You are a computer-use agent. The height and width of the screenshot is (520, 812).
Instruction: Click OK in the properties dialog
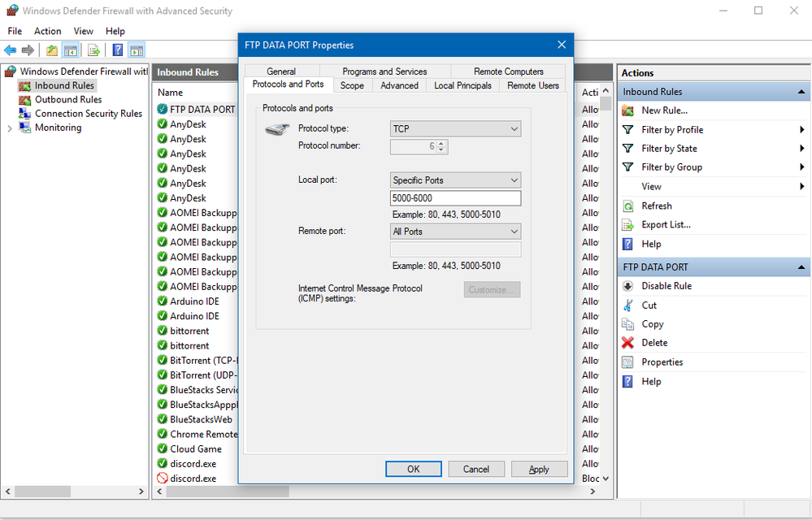(x=413, y=470)
